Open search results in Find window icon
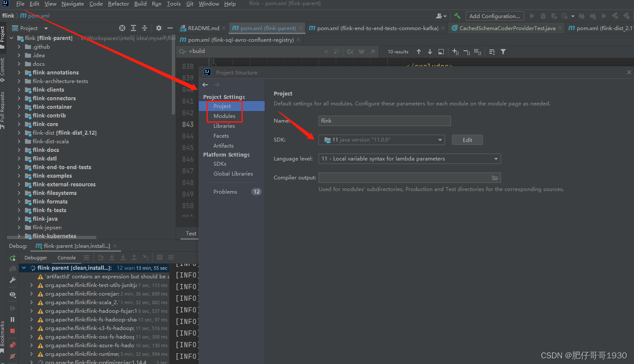The width and height of the screenshot is (634, 364). click(441, 52)
